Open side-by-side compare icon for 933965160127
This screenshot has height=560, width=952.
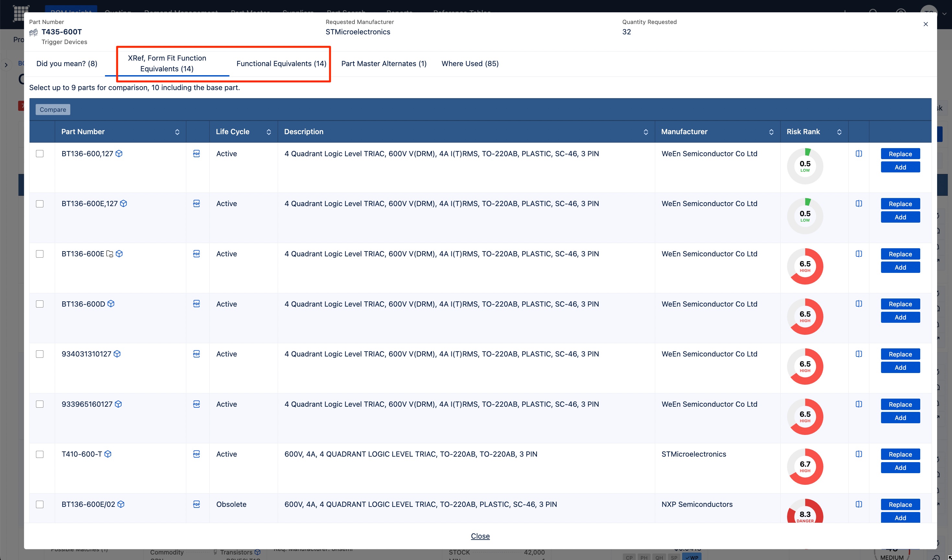pyautogui.click(x=859, y=404)
